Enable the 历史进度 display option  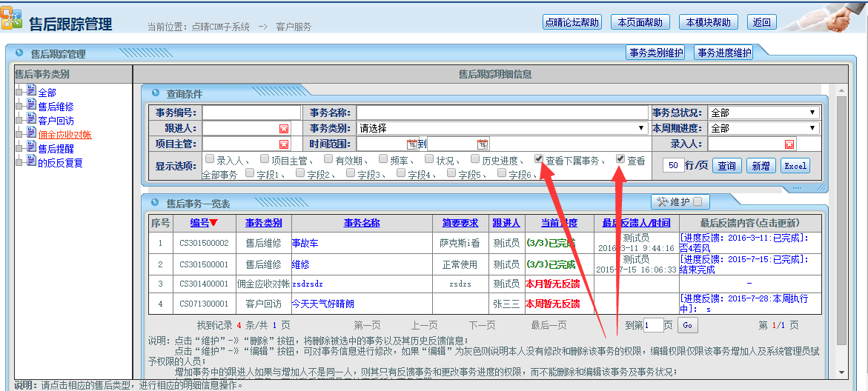(x=475, y=158)
